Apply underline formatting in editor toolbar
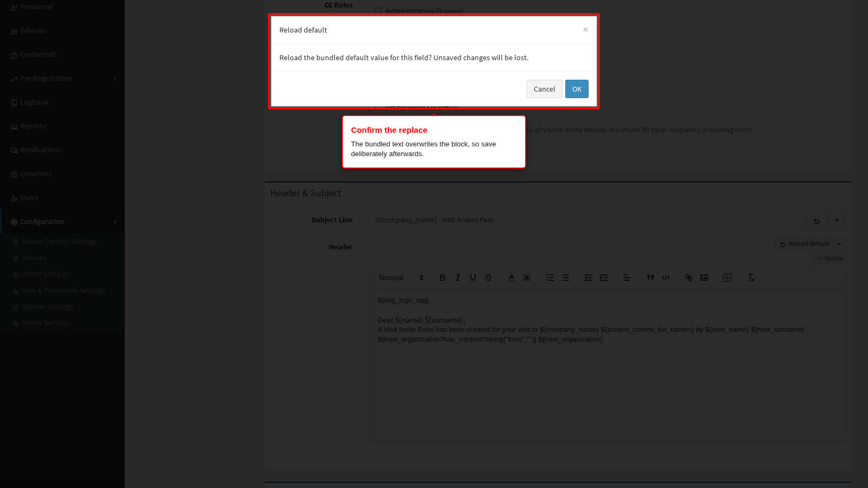The width and height of the screenshot is (868, 488). [473, 278]
